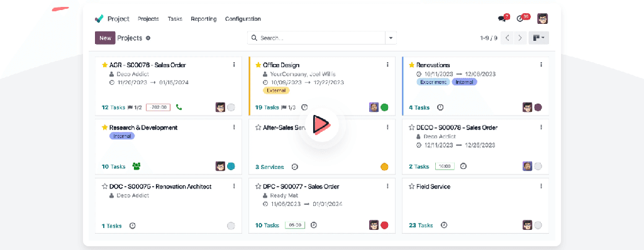644x250 pixels.
Task: Click green status dot on Office Design
Action: [384, 107]
